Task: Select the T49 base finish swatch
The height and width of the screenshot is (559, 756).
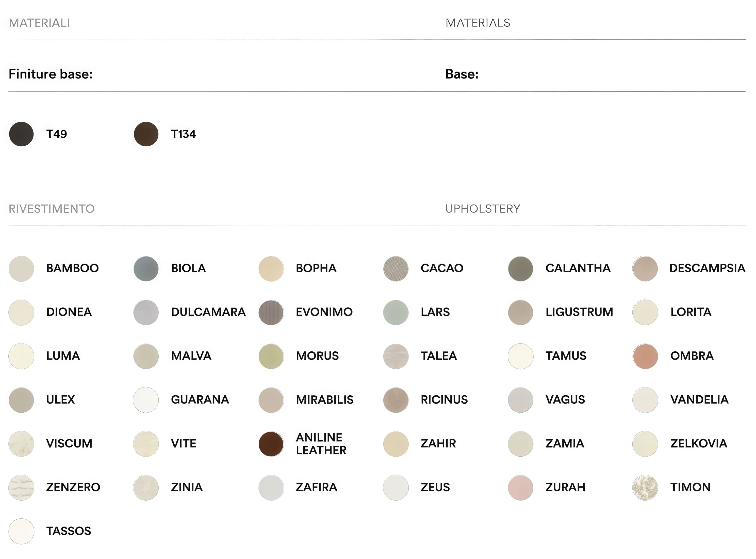Action: (21, 134)
